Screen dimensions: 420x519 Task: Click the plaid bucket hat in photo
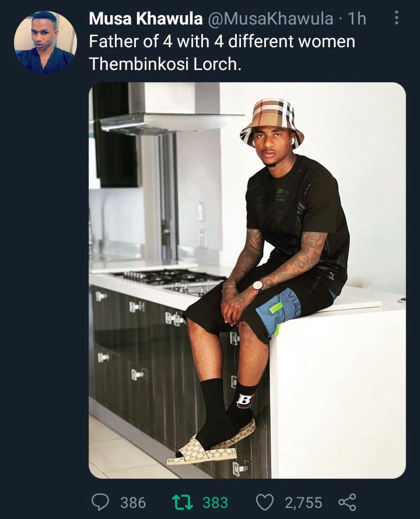tap(272, 122)
